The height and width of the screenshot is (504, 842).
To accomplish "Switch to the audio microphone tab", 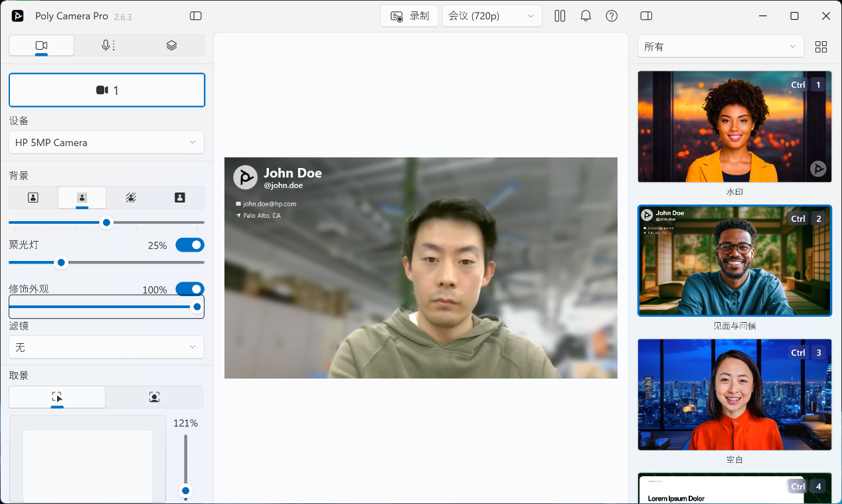I will click(106, 45).
